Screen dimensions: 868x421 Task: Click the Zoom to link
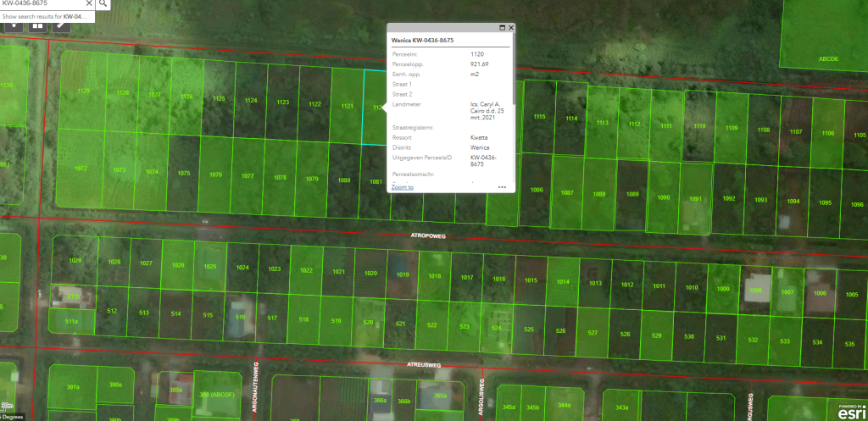click(x=403, y=187)
